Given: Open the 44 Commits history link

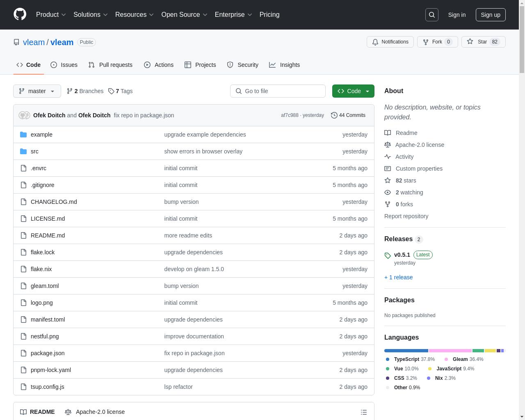Looking at the screenshot, I should tap(348, 115).
